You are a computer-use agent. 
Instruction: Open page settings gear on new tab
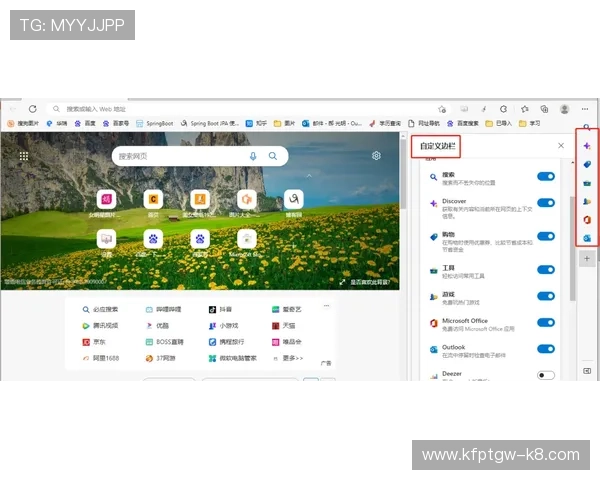pyautogui.click(x=376, y=156)
